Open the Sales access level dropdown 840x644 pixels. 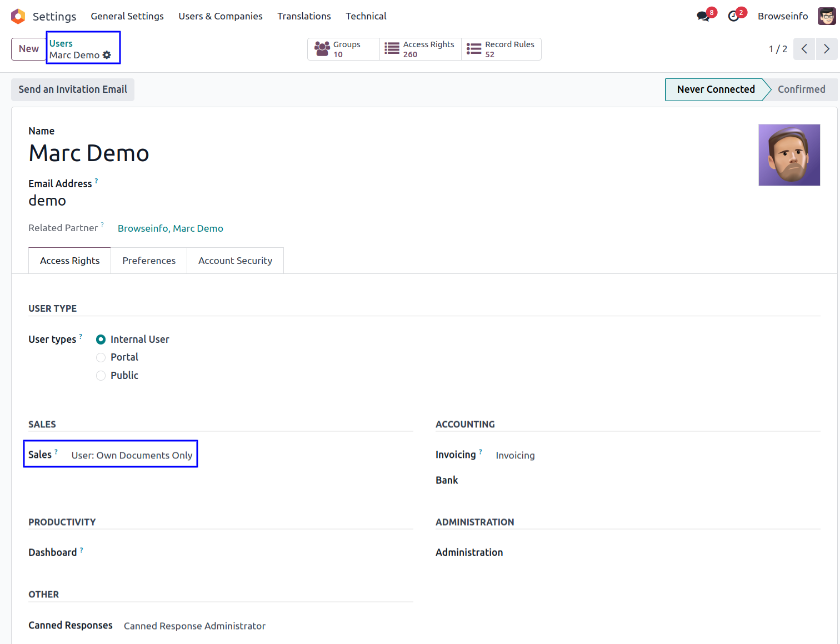point(132,455)
